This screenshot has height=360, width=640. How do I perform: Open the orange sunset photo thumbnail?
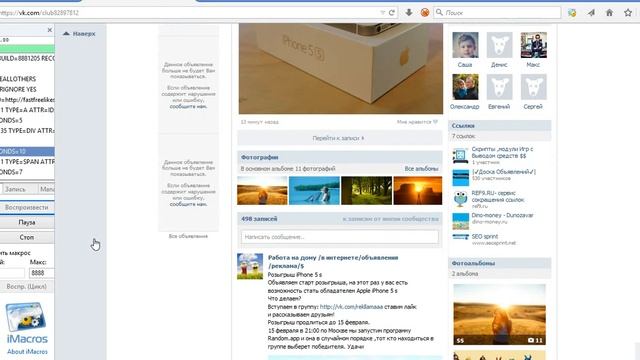tap(418, 190)
